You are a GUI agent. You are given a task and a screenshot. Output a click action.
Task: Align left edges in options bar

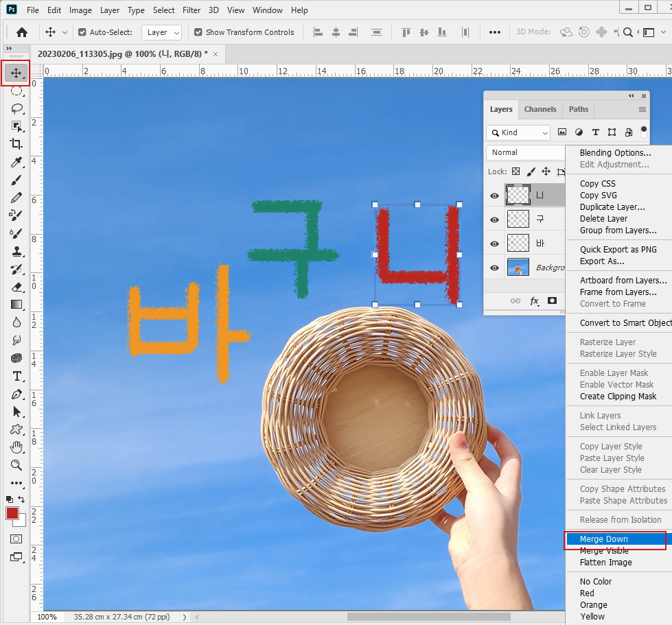[x=318, y=32]
